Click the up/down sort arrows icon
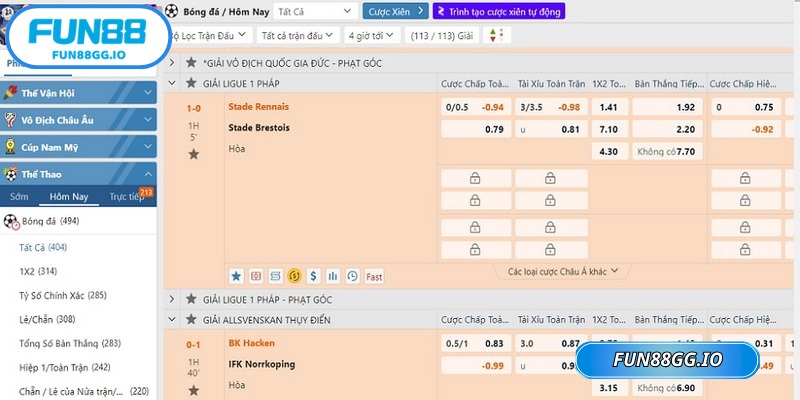This screenshot has height=400, width=800. click(496, 35)
